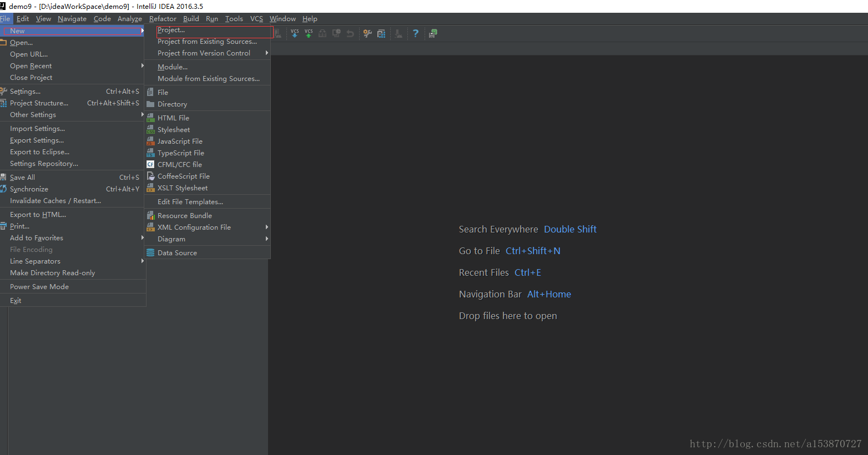
Task: Choose Edit File Templates...
Action: pos(208,202)
